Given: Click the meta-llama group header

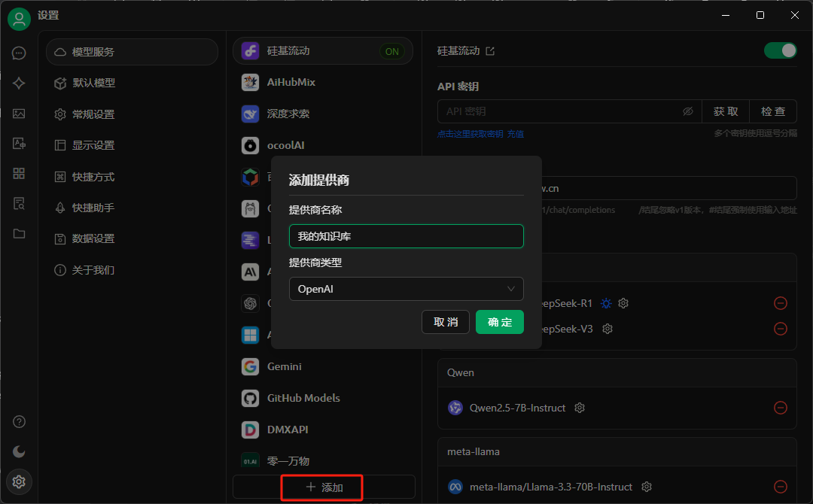Looking at the screenshot, I should pyautogui.click(x=617, y=451).
